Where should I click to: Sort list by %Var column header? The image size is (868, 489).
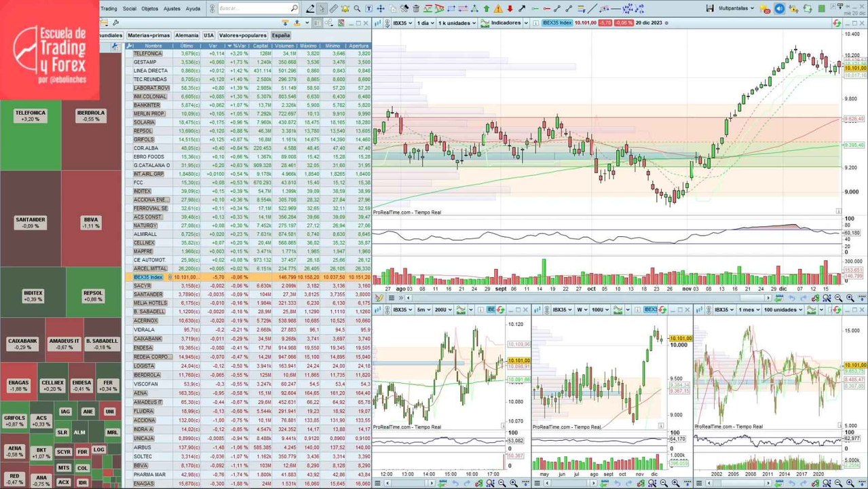pyautogui.click(x=238, y=46)
